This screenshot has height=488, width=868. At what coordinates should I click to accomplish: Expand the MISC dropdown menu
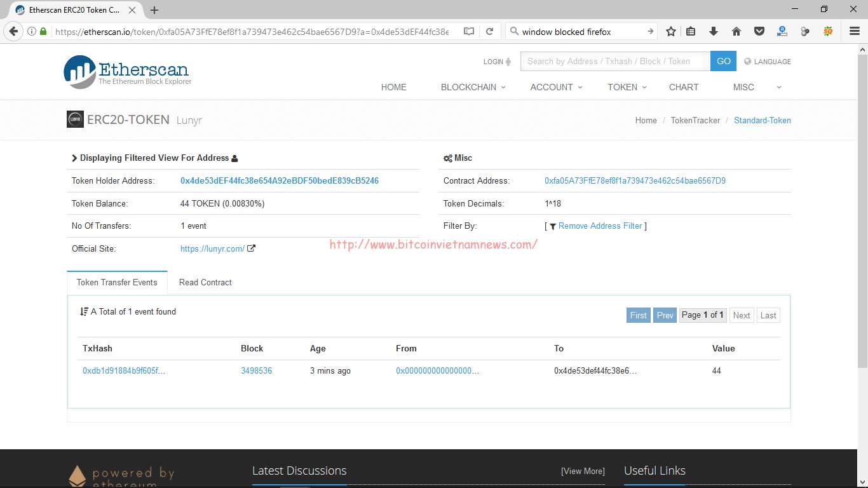pos(757,87)
